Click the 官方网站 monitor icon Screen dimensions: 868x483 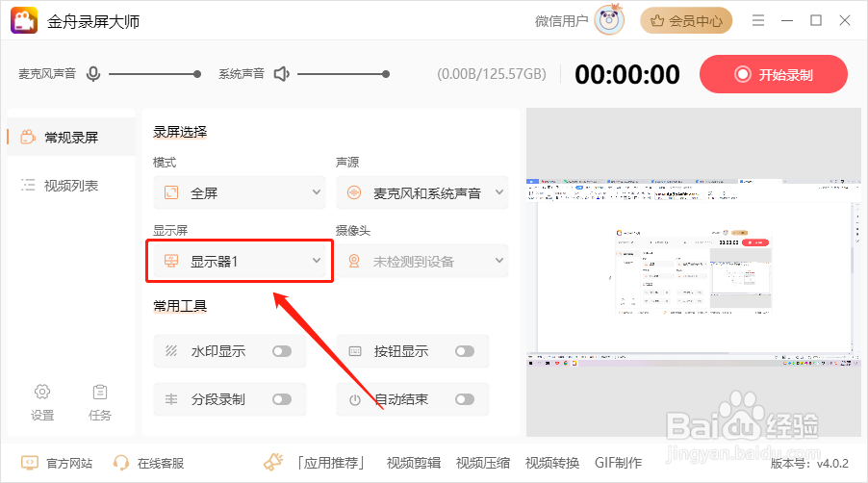pyautogui.click(x=29, y=463)
